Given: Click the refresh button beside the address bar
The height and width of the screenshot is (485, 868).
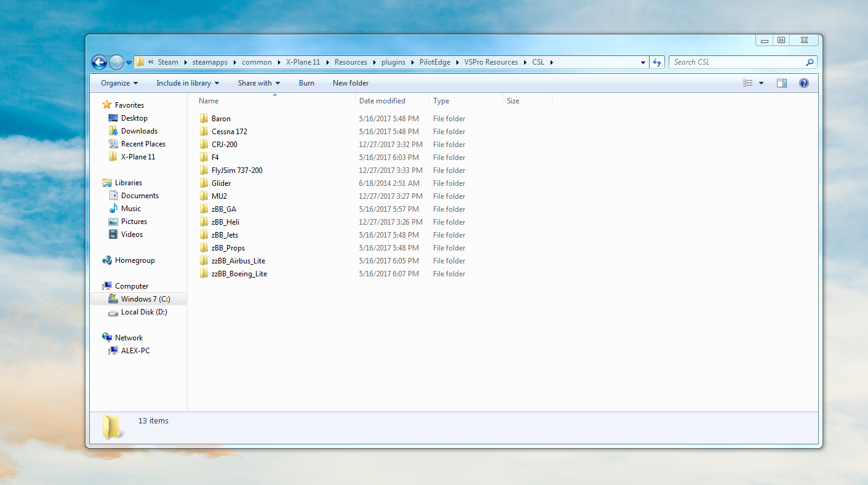Looking at the screenshot, I should [x=657, y=62].
